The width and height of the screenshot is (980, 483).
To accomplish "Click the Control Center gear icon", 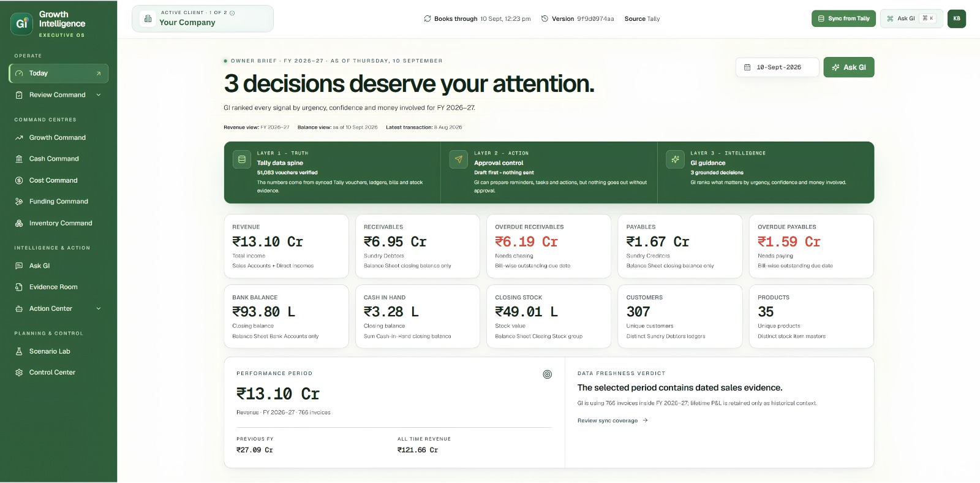I will point(19,373).
